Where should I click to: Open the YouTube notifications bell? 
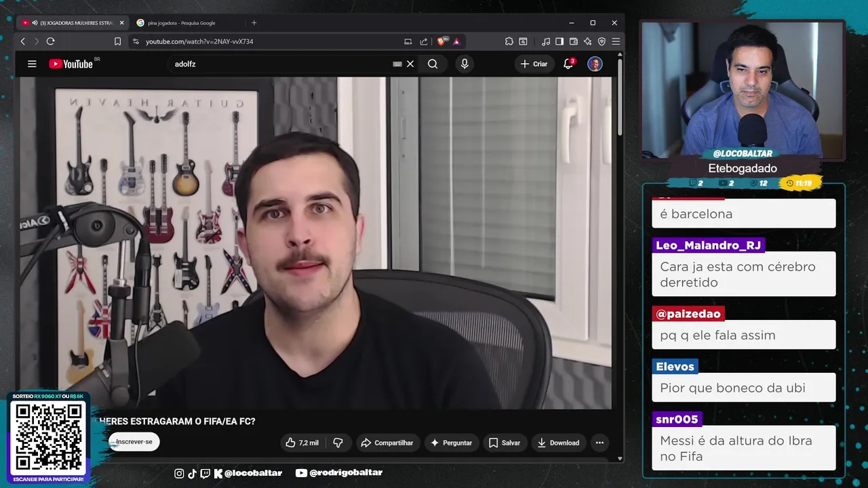(x=568, y=64)
